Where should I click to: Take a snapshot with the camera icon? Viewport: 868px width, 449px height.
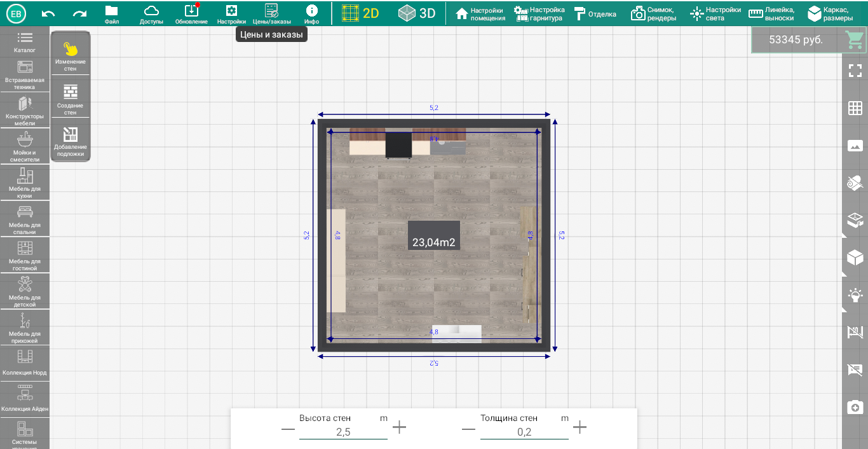click(855, 407)
